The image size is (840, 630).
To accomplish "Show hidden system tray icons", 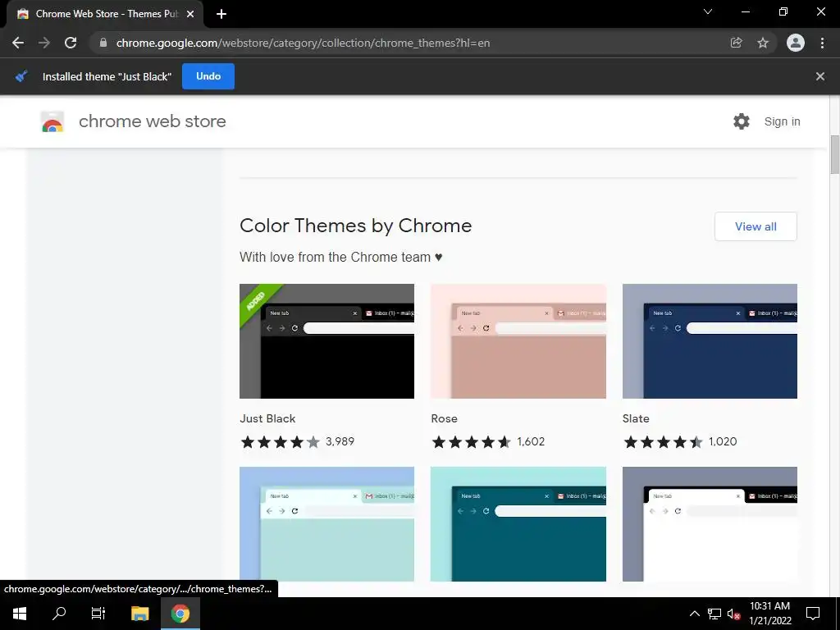I will (694, 614).
